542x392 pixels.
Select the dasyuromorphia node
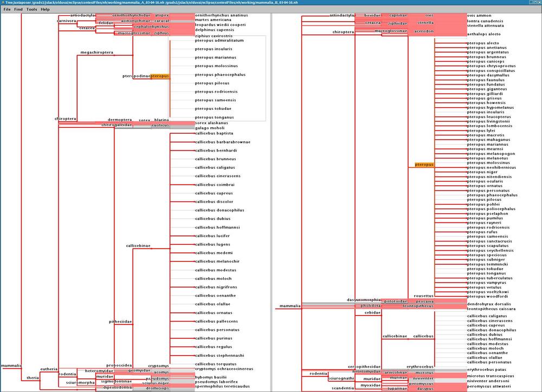pos(364,300)
